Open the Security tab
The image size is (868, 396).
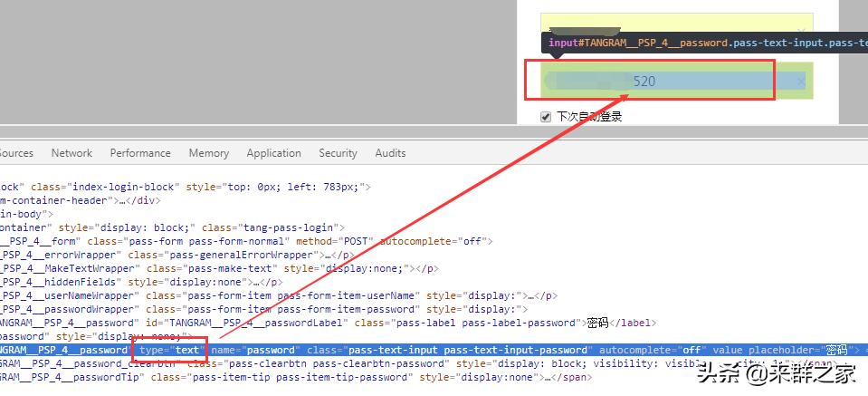click(338, 153)
